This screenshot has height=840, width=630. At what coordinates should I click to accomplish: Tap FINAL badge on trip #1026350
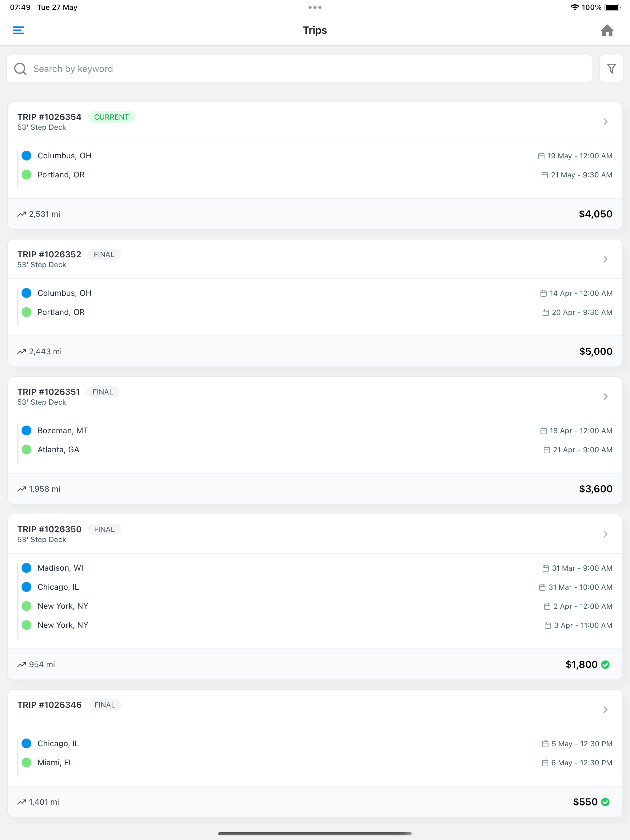point(105,529)
